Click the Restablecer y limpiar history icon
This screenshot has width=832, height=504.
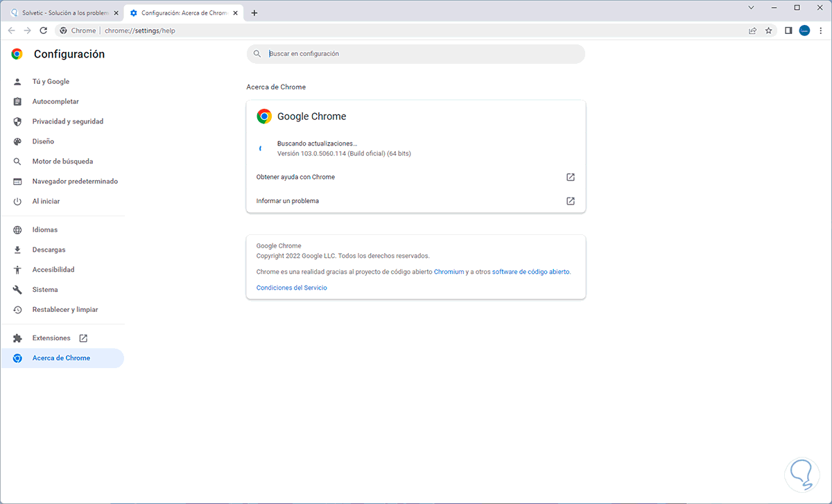[17, 310]
